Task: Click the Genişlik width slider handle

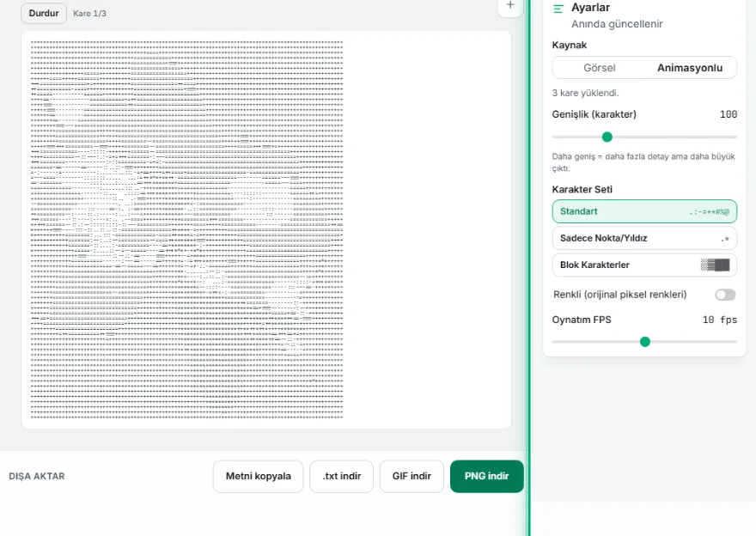Action: [x=607, y=137]
